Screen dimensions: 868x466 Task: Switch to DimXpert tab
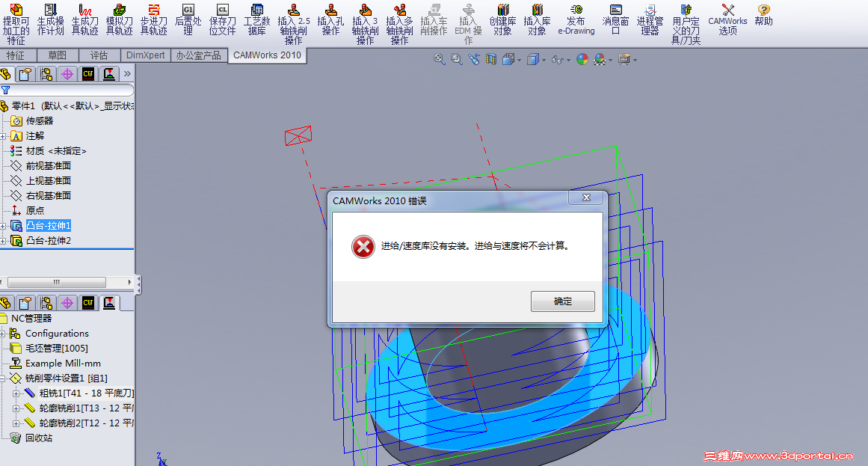click(146, 55)
